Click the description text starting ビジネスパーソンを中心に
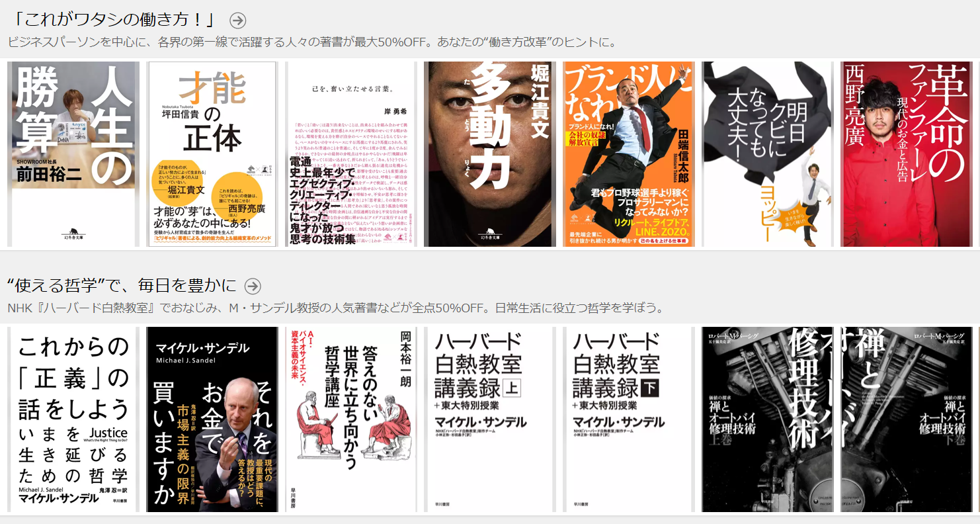The width and height of the screenshot is (980, 524). click(312, 42)
